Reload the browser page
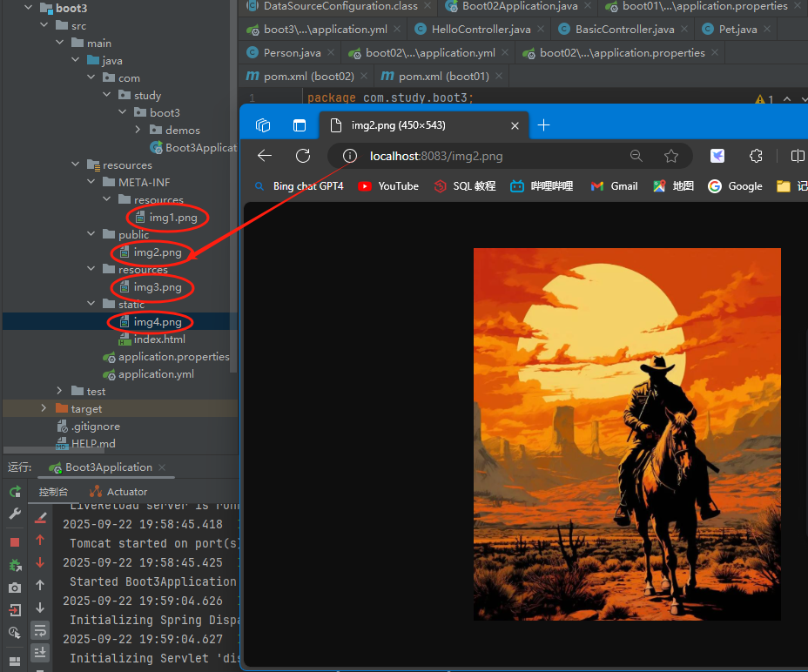 [303, 156]
